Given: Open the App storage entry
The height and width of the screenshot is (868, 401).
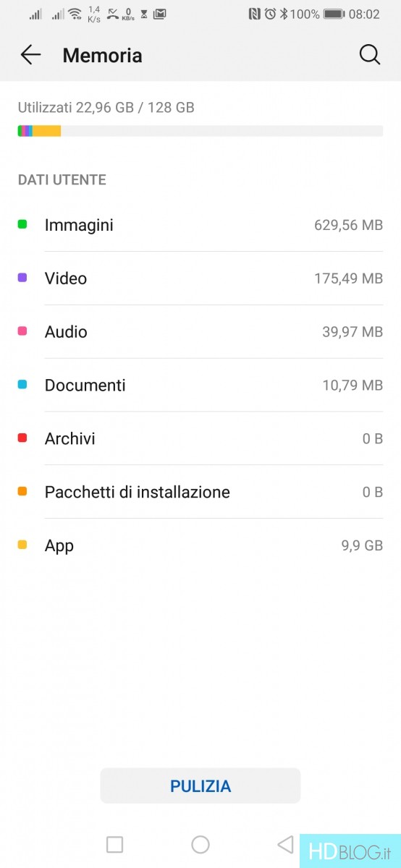Looking at the screenshot, I should click(200, 546).
